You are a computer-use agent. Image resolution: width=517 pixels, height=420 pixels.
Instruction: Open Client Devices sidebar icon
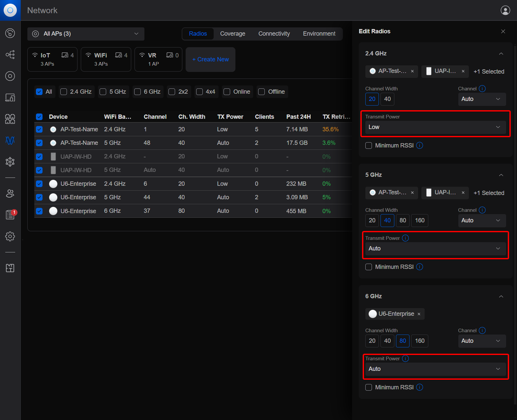tap(10, 98)
